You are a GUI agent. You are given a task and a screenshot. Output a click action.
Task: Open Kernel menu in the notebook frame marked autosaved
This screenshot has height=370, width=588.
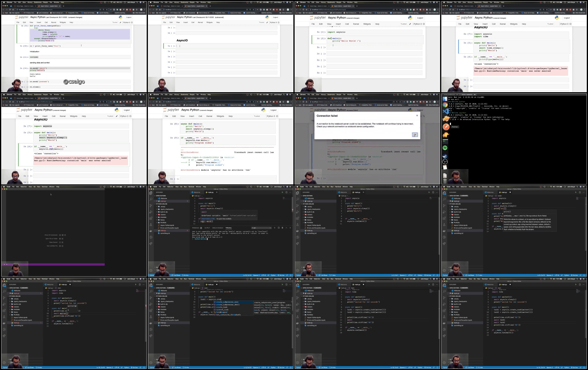(x=200, y=23)
